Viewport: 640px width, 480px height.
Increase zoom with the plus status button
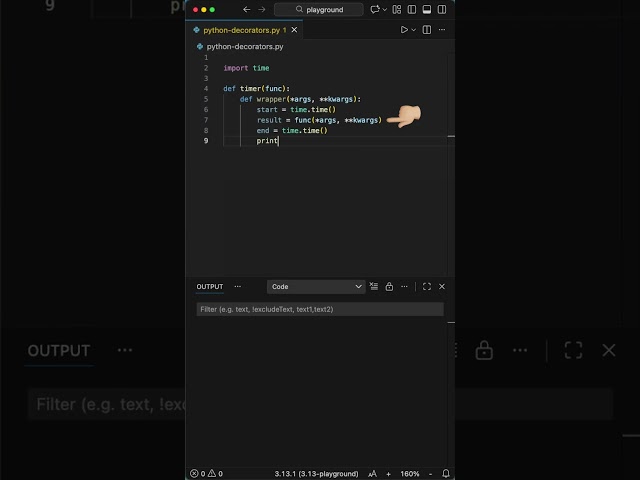[389, 474]
